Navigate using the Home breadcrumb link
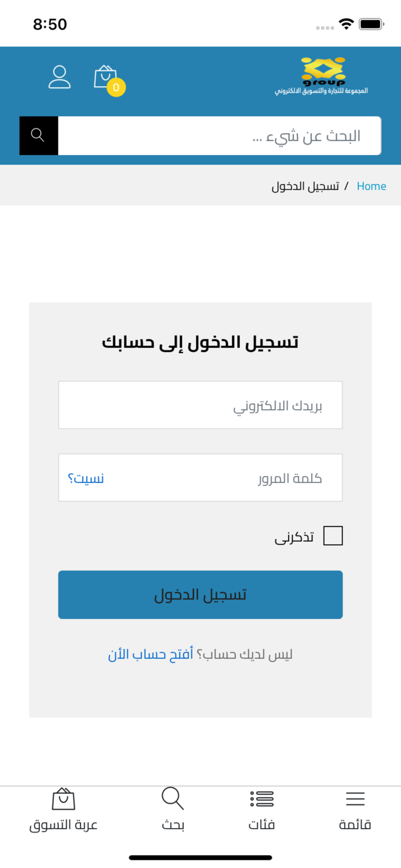Screen dimensions: 401x868 tap(371, 186)
